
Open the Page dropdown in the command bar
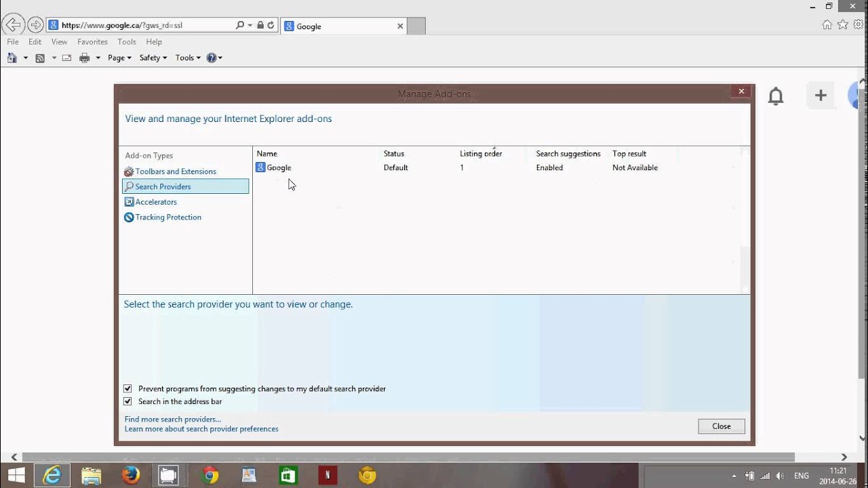pyautogui.click(x=119, y=58)
